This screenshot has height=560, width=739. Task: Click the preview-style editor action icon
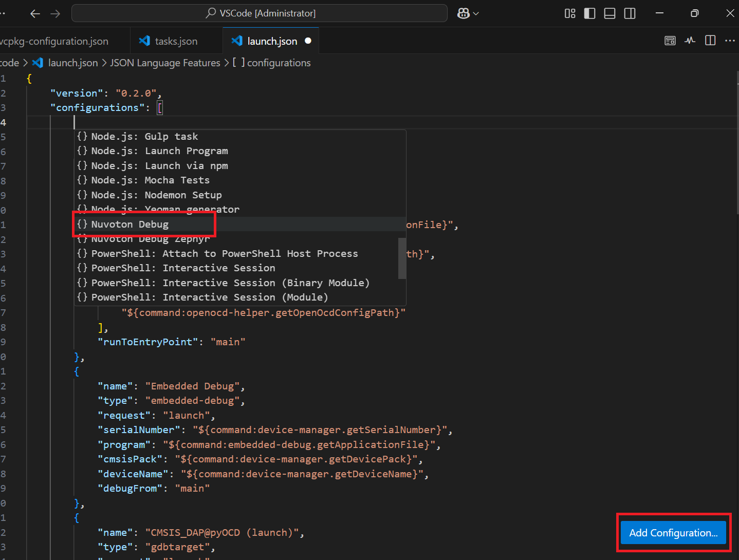click(670, 41)
